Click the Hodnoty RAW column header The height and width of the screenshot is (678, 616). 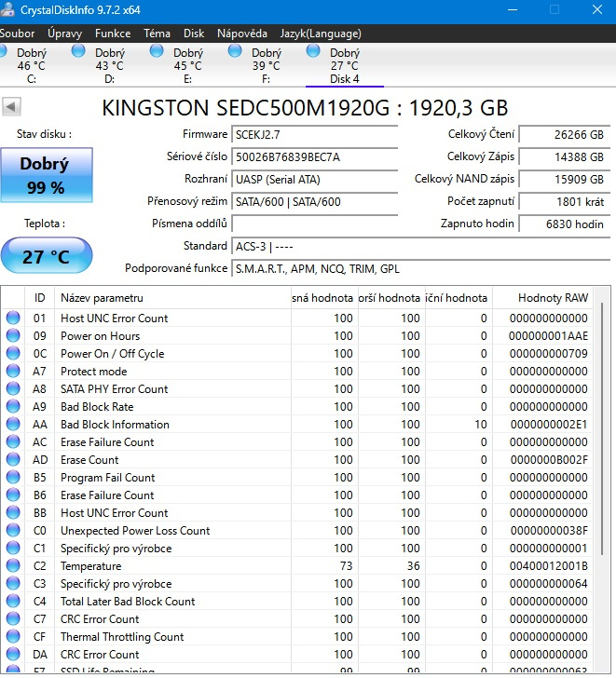(x=542, y=297)
